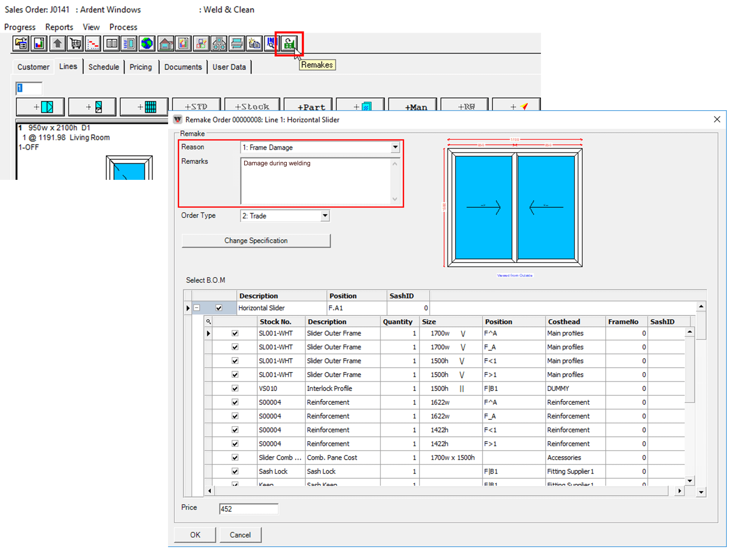Switch to the Pricing tab

(140, 67)
